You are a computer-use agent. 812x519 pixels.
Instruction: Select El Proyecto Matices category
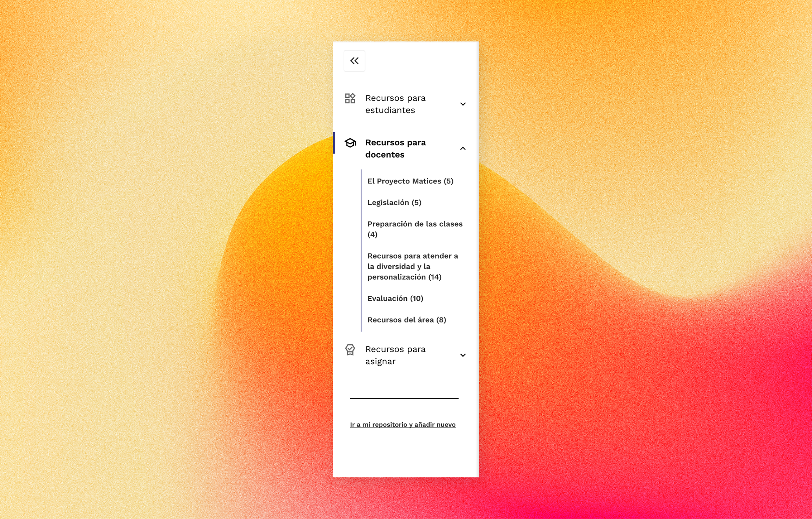coord(410,181)
